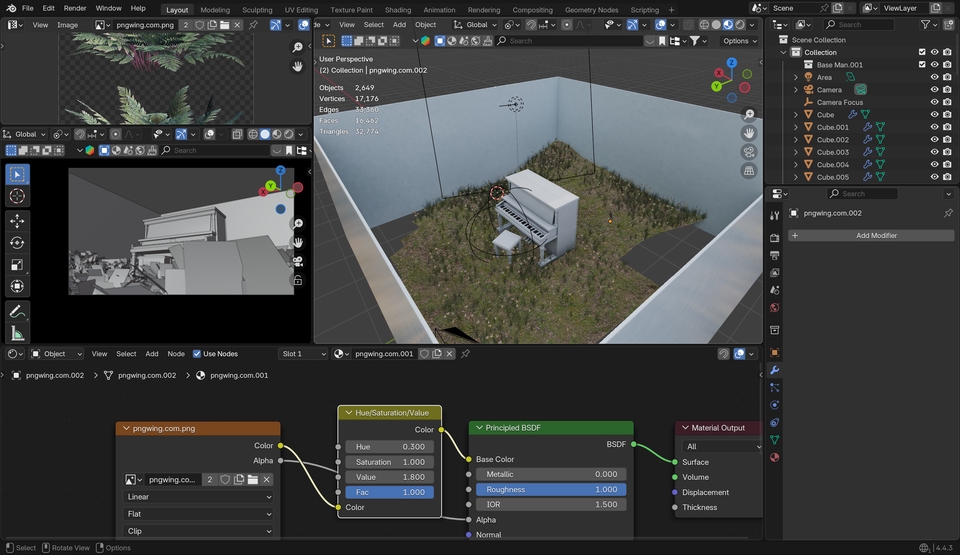Toggle the Use Nodes checkbox

197,354
